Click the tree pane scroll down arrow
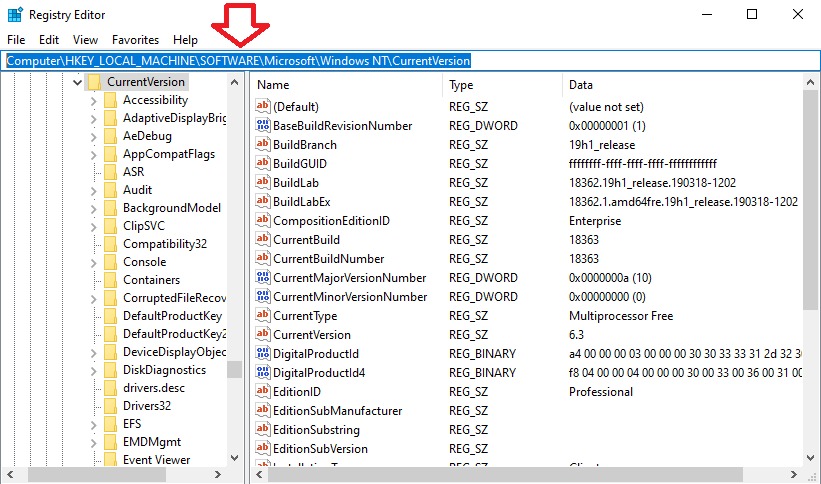The width and height of the screenshot is (821, 484). pos(235,458)
